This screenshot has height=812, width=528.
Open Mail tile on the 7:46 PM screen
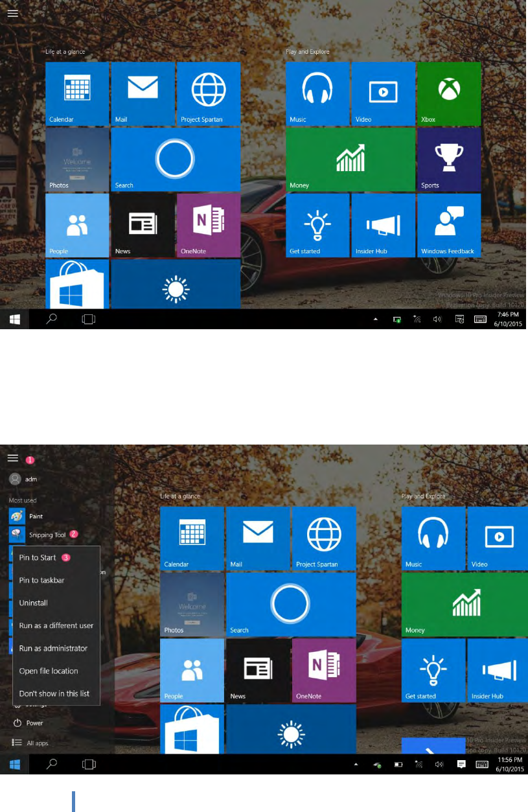[x=143, y=93]
